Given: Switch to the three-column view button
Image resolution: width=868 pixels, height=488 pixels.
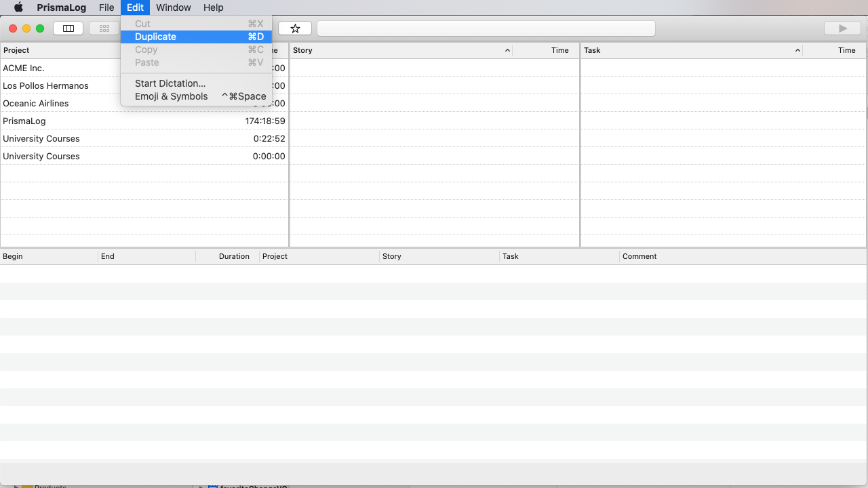Looking at the screenshot, I should click(68, 28).
